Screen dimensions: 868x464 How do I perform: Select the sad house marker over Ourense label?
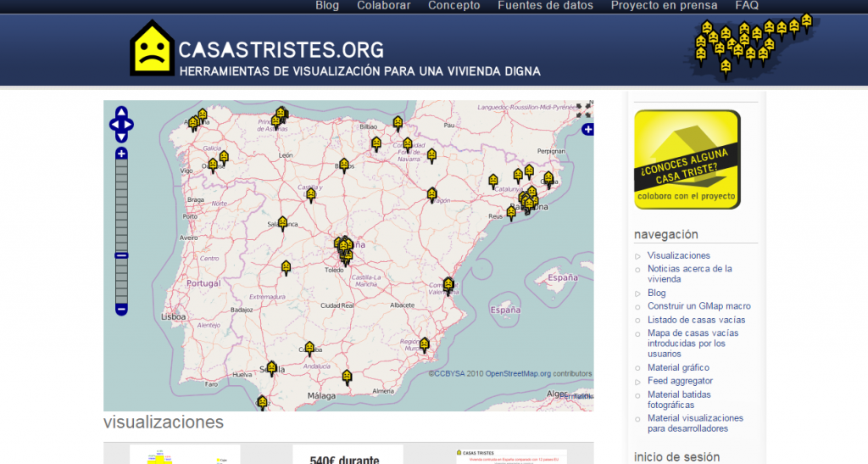click(213, 165)
